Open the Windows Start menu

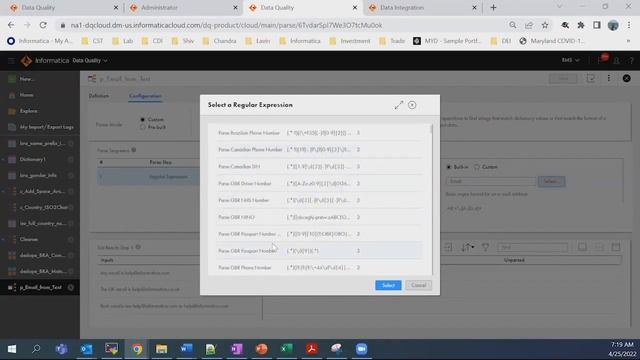point(12,349)
